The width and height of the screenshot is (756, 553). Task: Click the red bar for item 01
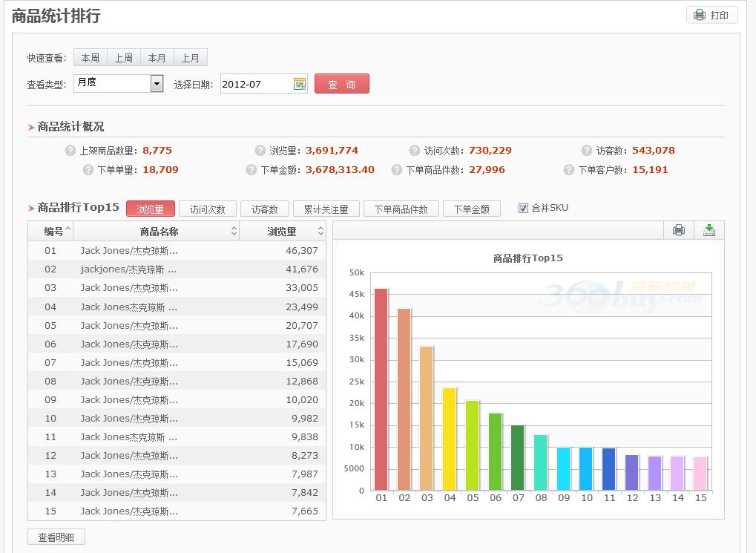381,390
